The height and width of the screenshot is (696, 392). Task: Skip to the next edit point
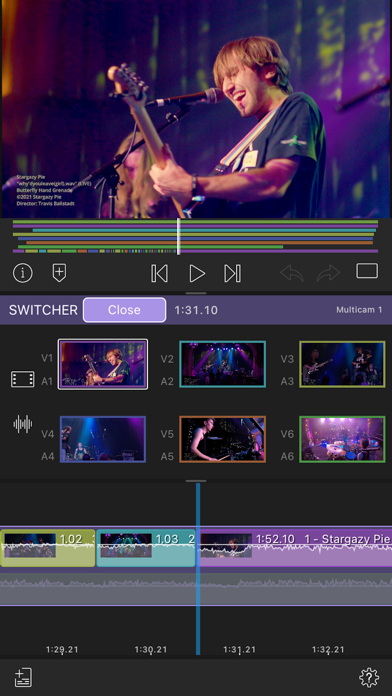pyautogui.click(x=232, y=273)
